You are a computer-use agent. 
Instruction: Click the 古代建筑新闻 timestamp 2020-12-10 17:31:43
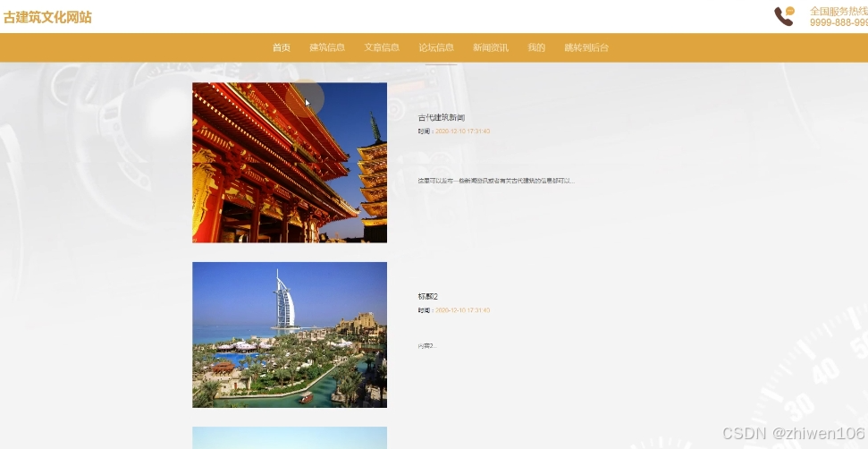coord(462,131)
